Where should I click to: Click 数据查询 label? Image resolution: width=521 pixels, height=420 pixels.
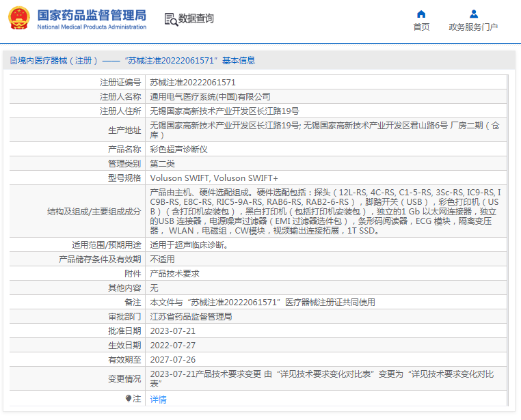(196, 18)
